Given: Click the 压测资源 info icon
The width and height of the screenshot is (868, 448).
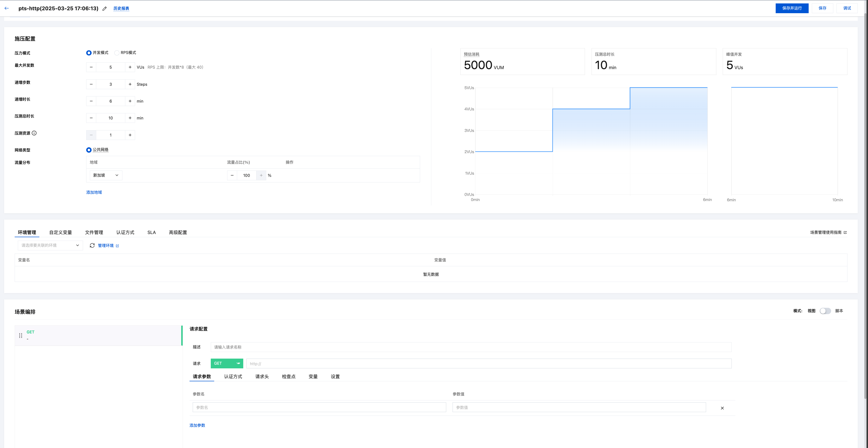Looking at the screenshot, I should click(34, 133).
